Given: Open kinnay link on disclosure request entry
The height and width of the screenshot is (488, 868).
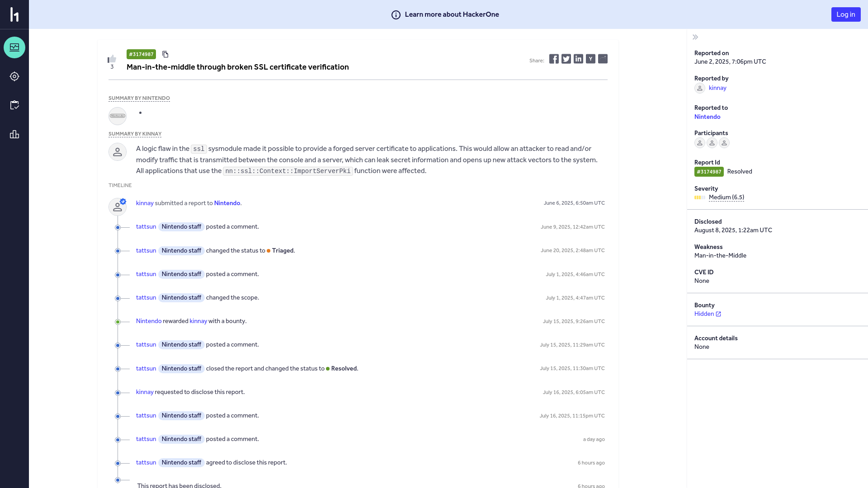Looking at the screenshot, I should pos(145,392).
